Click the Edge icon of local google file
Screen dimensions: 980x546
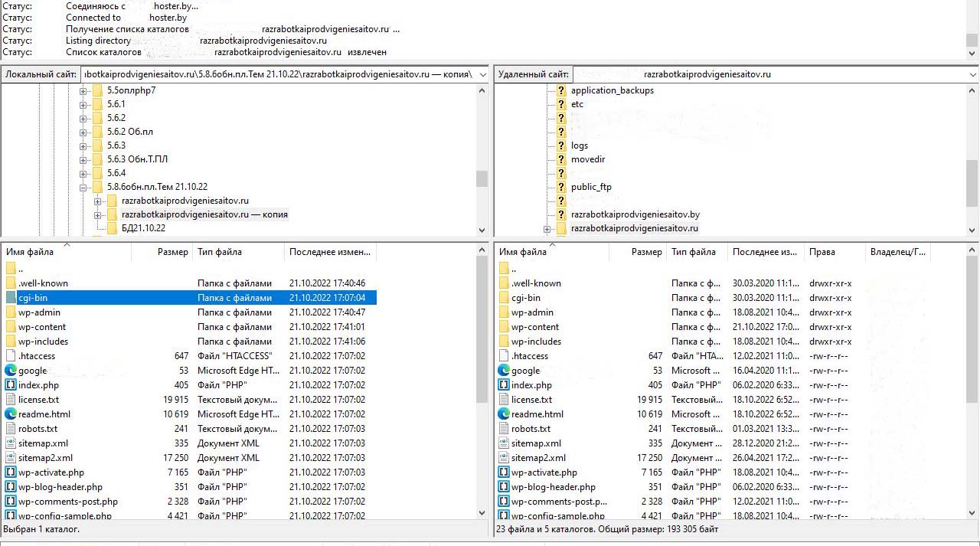click(11, 371)
